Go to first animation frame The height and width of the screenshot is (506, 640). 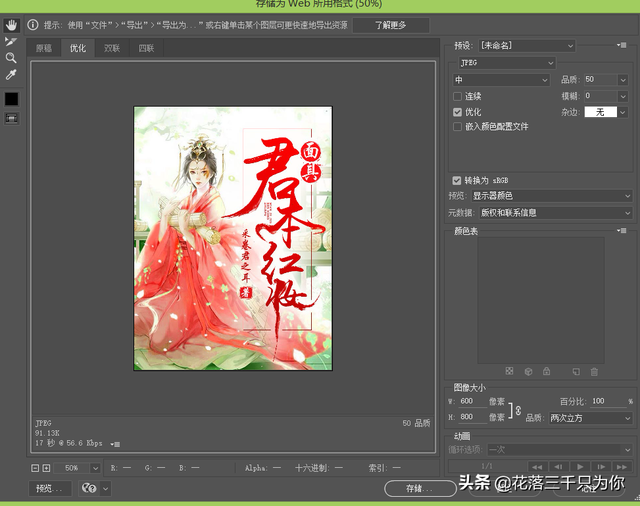(537, 466)
